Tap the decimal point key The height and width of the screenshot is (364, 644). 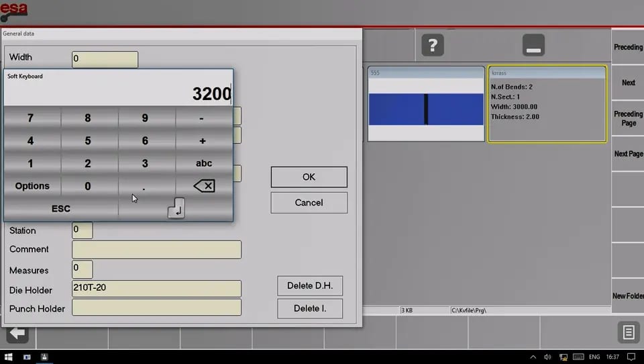point(144,186)
